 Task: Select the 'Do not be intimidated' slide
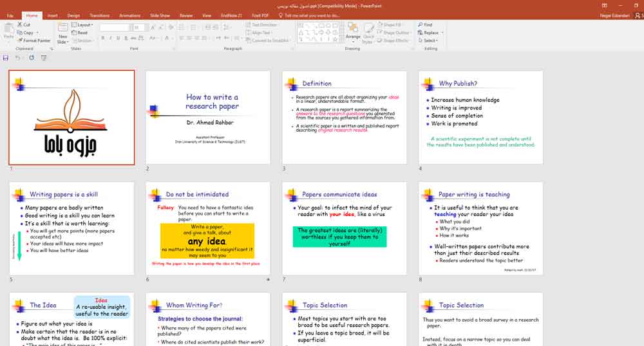click(208, 228)
